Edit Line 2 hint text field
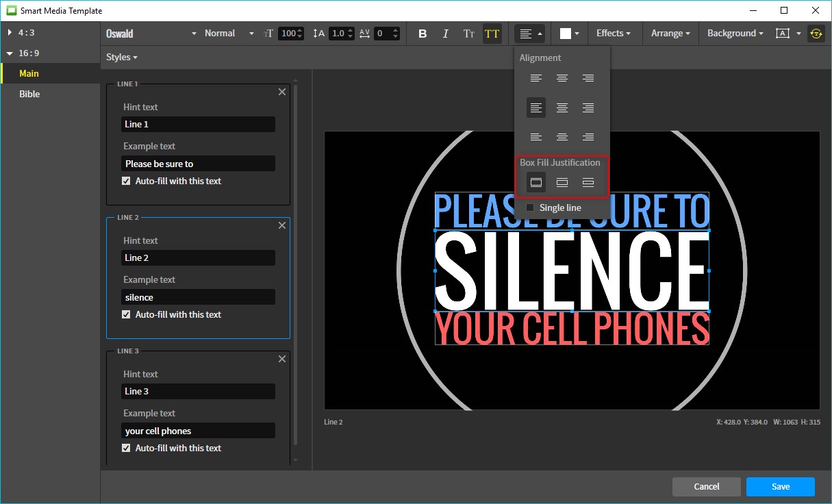Viewport: 832px width, 504px height. tap(198, 257)
